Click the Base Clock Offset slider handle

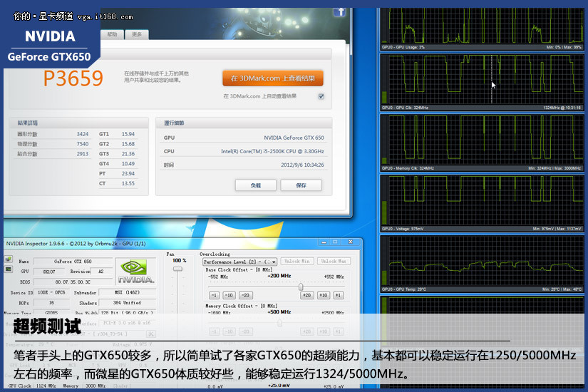(x=301, y=287)
